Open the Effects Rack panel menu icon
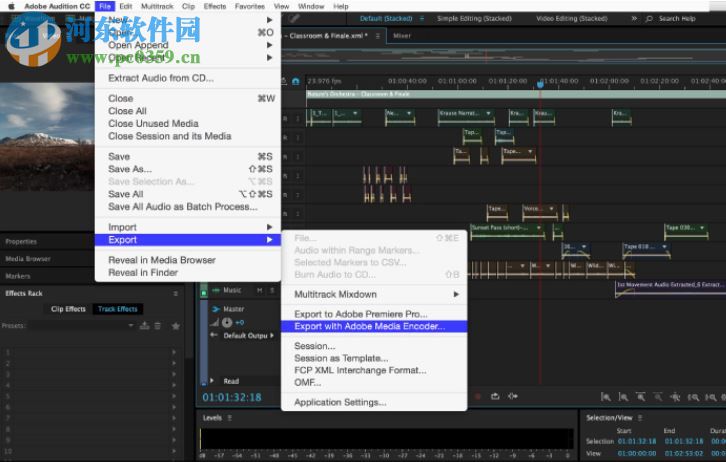 [175, 293]
